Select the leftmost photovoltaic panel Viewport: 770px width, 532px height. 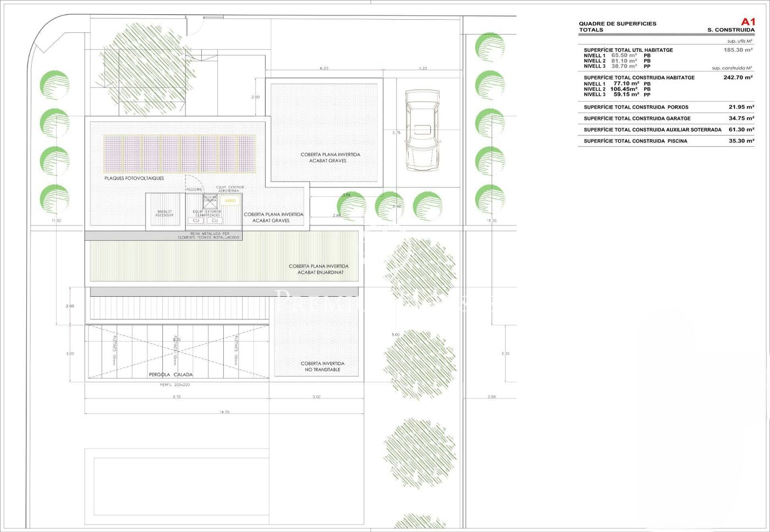[113, 154]
